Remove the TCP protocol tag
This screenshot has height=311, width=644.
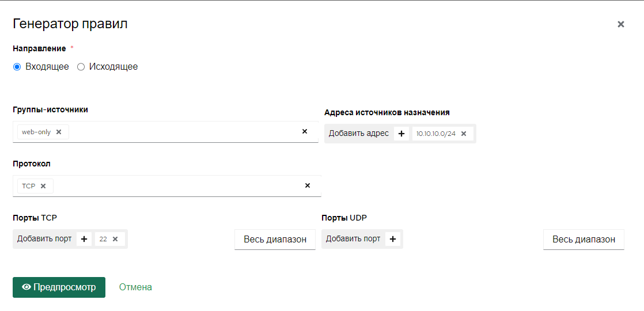coord(43,186)
